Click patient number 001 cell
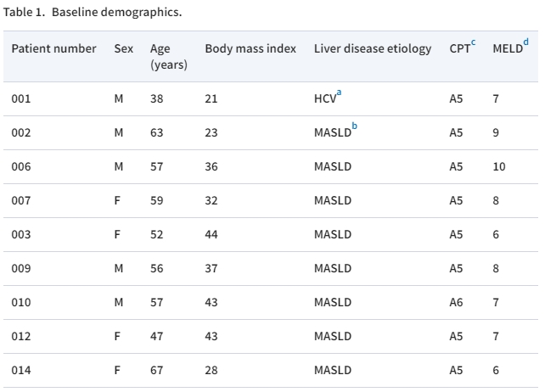Screen dimensions: 545x392 point(20,98)
